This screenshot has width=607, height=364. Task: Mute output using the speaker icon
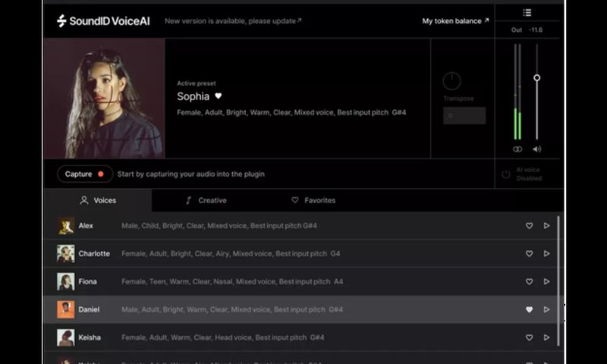[x=536, y=149]
